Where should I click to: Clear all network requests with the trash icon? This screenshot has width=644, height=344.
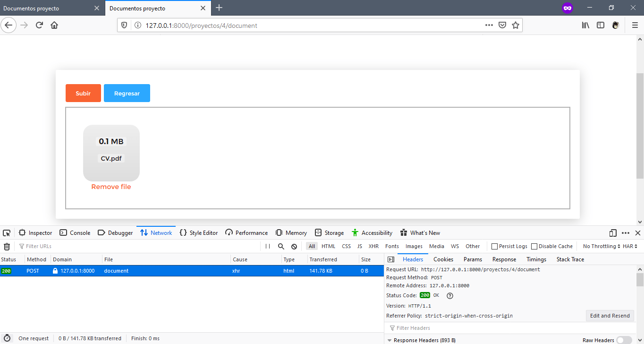pyautogui.click(x=7, y=246)
